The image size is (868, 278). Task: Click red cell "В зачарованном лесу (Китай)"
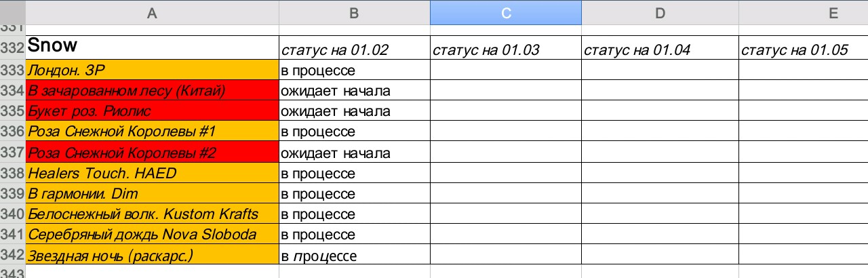point(152,90)
